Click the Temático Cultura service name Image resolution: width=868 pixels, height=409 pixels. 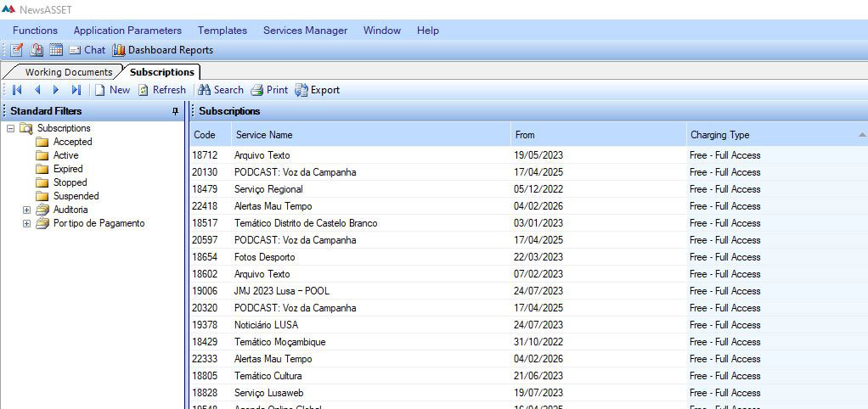pyautogui.click(x=268, y=377)
